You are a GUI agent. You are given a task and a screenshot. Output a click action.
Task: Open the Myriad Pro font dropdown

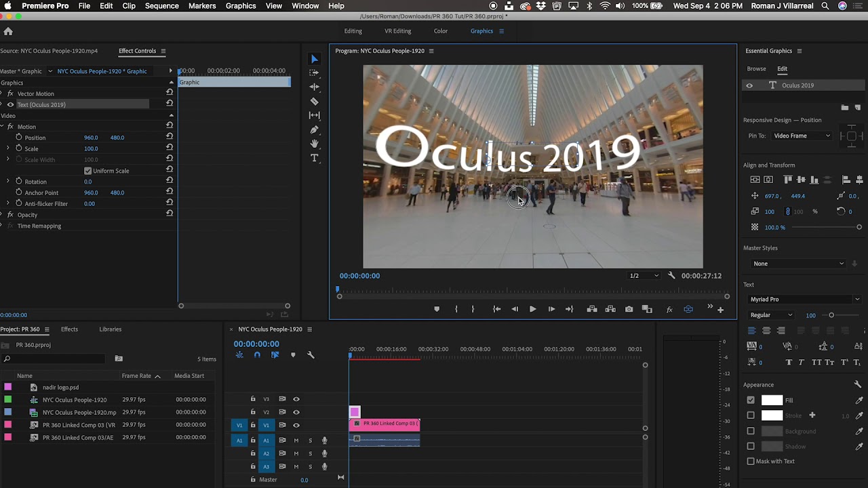804,299
